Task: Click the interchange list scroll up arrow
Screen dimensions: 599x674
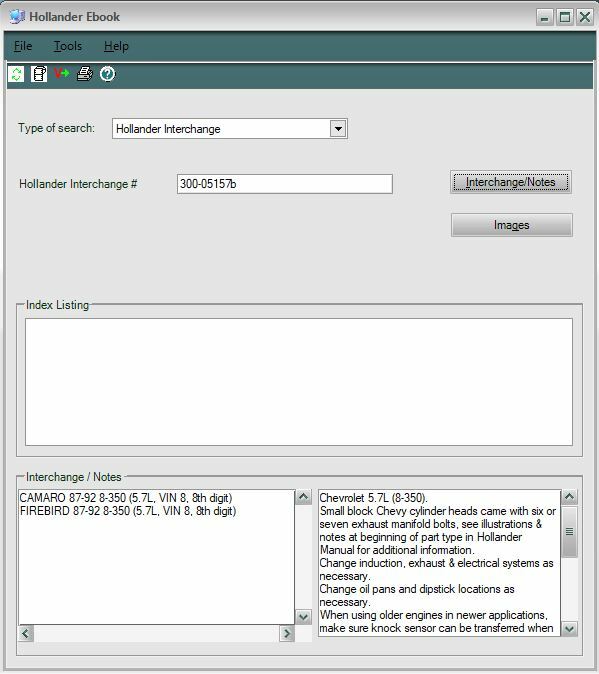Action: [303, 497]
